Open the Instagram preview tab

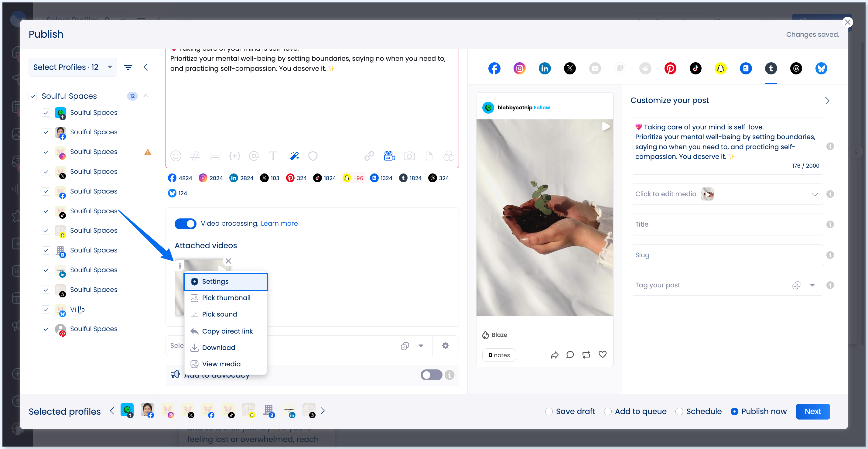(x=519, y=68)
